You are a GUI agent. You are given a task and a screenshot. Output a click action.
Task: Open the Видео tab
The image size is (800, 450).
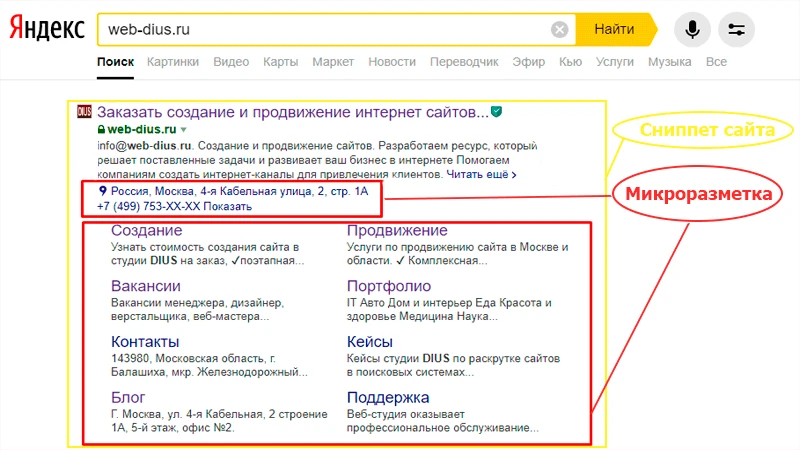(231, 62)
